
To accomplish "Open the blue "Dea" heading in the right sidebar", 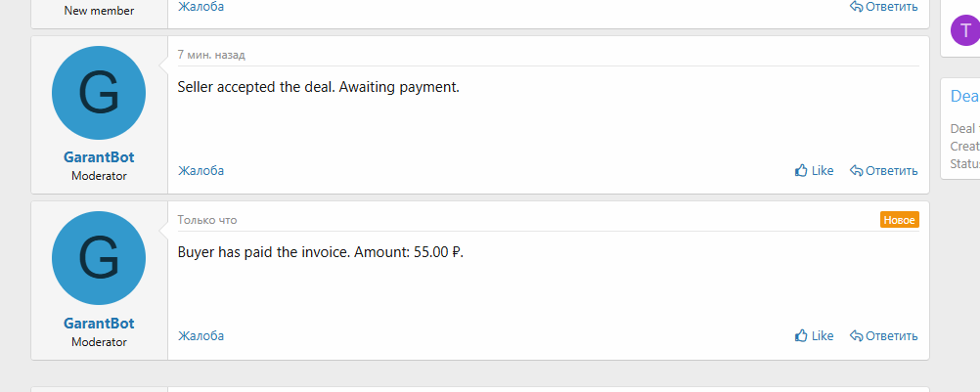I will tap(964, 96).
